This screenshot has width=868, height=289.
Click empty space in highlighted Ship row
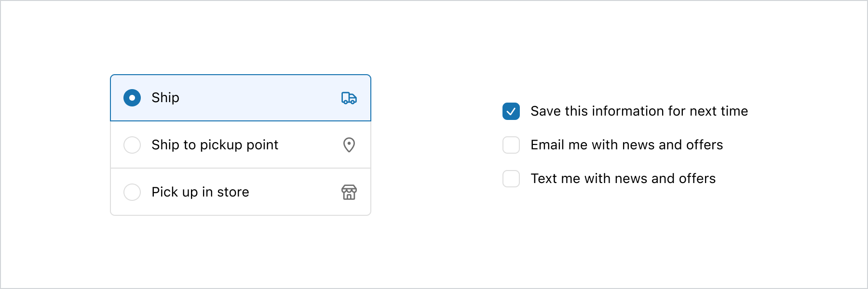tap(260, 98)
